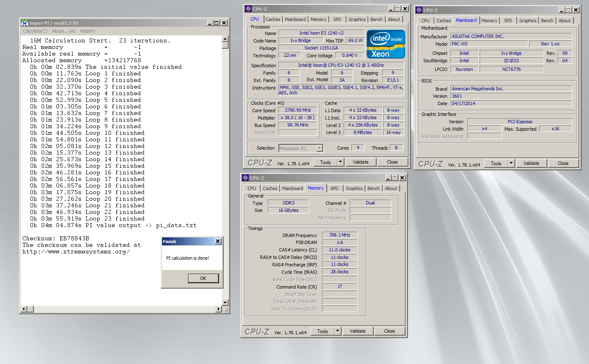Click the Multiplier x 38.0 value
The height and width of the screenshot is (364, 589).
pyautogui.click(x=298, y=117)
